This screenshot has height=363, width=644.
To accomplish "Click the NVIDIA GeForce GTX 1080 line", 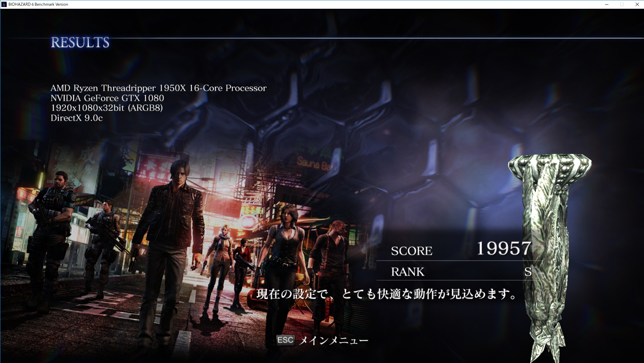I will [x=107, y=98].
